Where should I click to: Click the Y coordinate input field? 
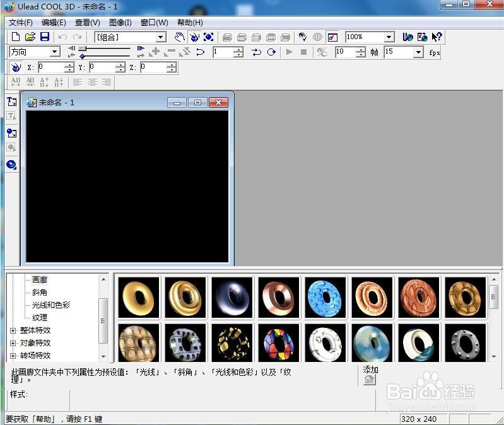(x=102, y=67)
